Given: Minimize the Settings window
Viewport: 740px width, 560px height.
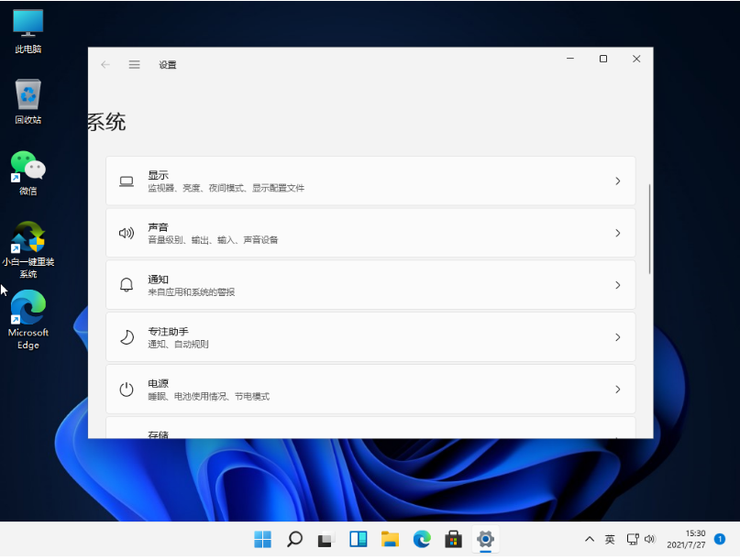Looking at the screenshot, I should coord(570,59).
